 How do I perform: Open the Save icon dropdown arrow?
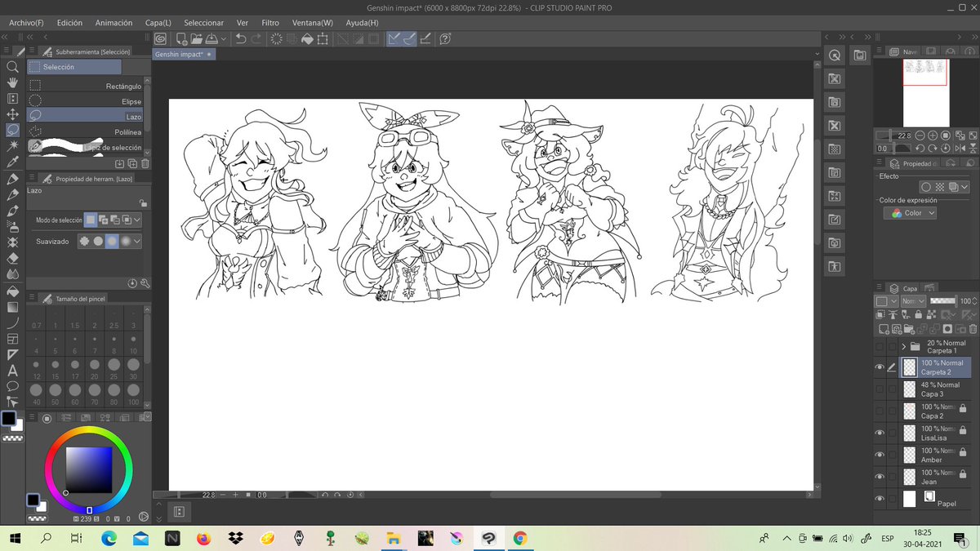(x=223, y=38)
